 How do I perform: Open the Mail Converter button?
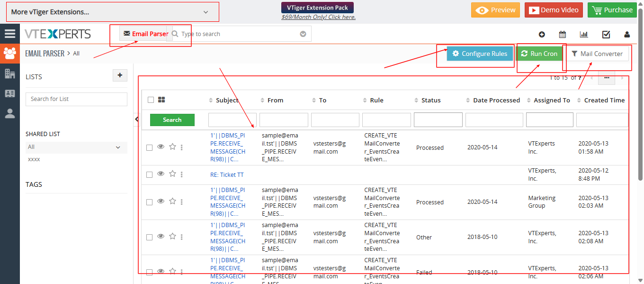tap(597, 54)
